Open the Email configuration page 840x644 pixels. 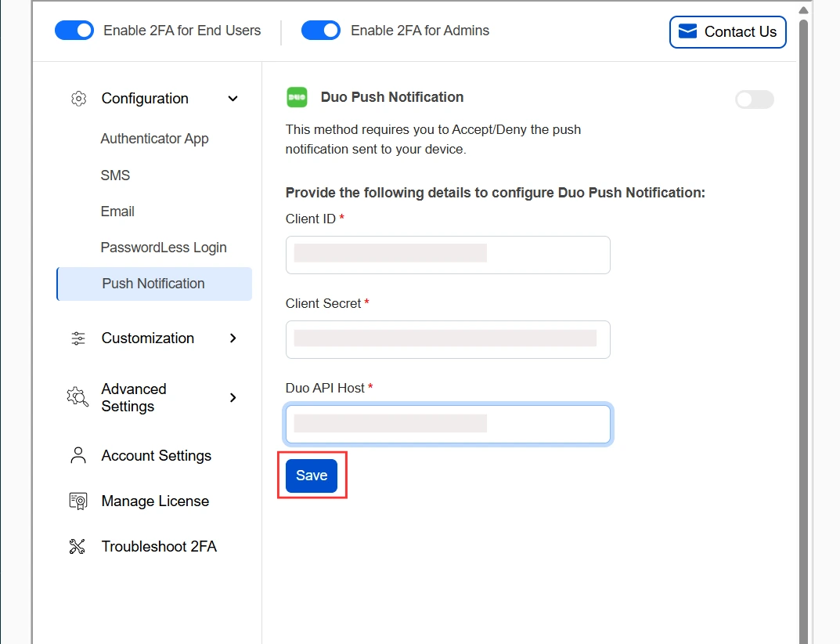[x=117, y=212]
